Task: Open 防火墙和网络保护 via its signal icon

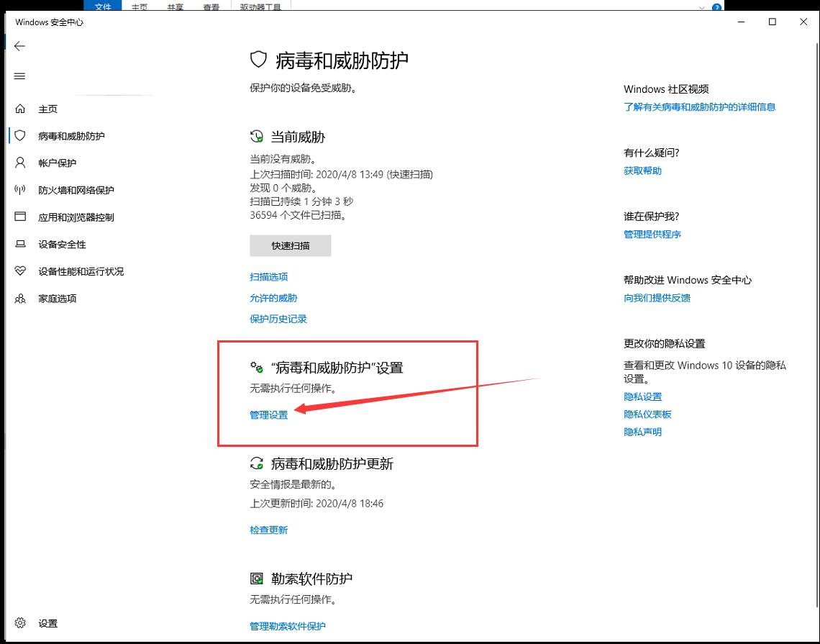Action: pyautogui.click(x=20, y=190)
